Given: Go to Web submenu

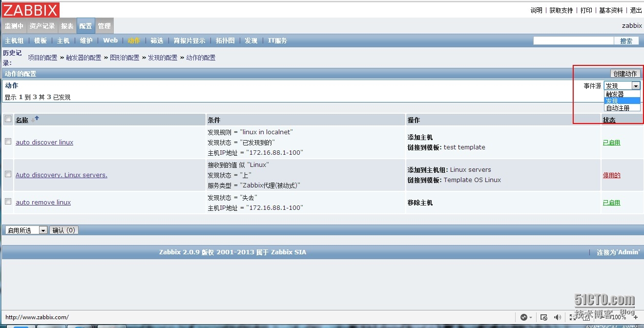Looking at the screenshot, I should coord(110,41).
